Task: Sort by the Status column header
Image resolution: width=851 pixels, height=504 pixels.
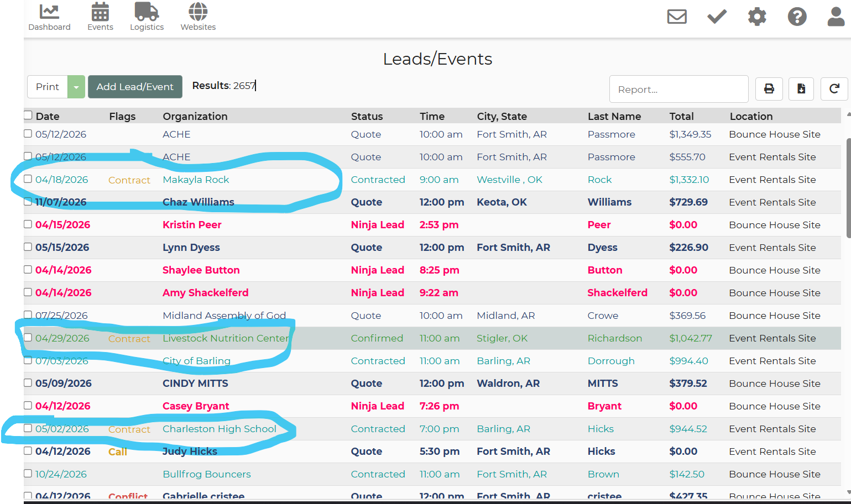Action: pos(367,117)
